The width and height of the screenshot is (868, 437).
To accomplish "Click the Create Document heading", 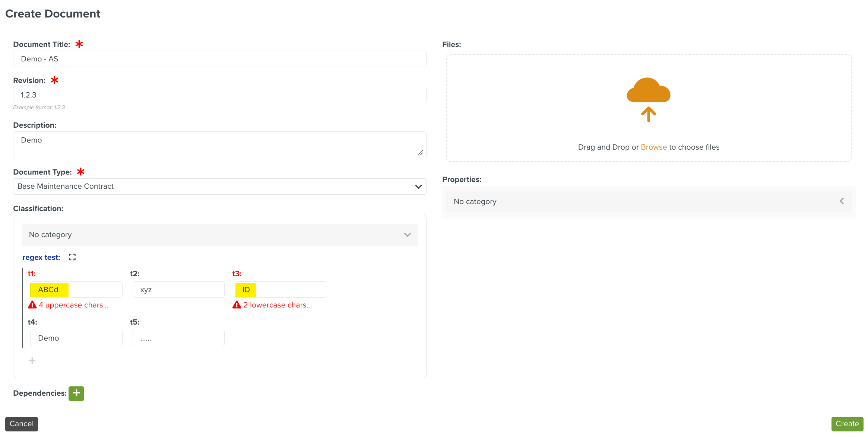I will [53, 14].
